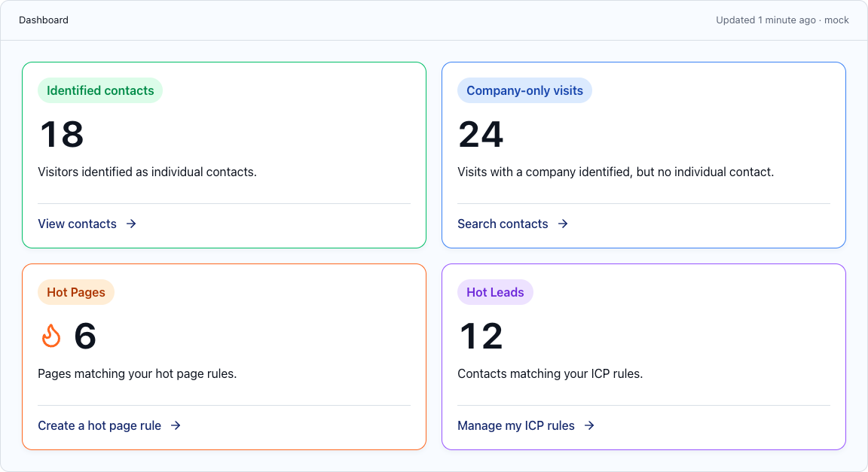Click the text Visitors identified as individual contacts

147,172
